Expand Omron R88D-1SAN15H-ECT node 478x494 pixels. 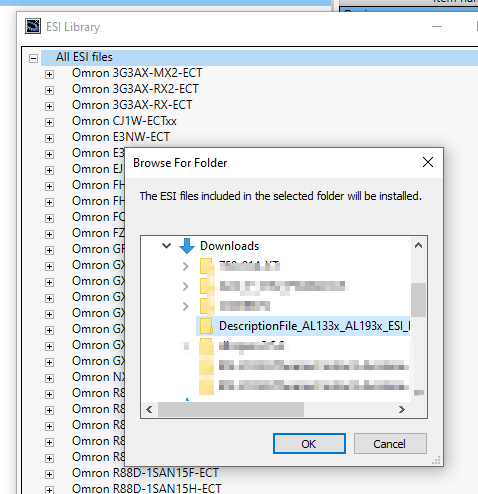click(x=49, y=490)
